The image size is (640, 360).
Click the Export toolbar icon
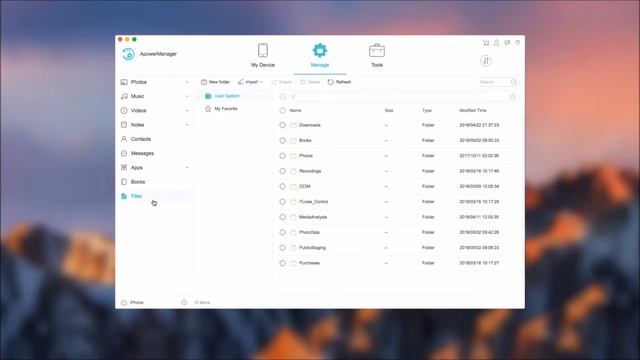[x=274, y=82]
